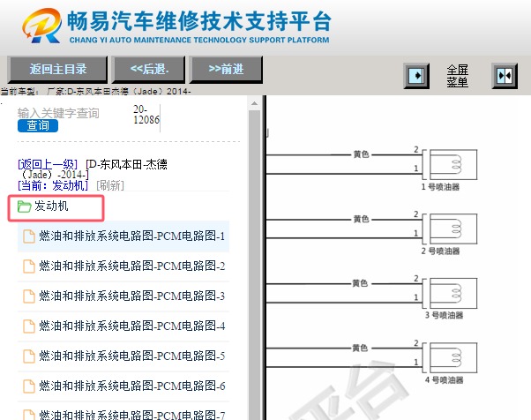Viewport: 531px width, 420px height.
Task: Open 燃油和排放系统电路图-PCM电路图-6
Action: pos(123,386)
